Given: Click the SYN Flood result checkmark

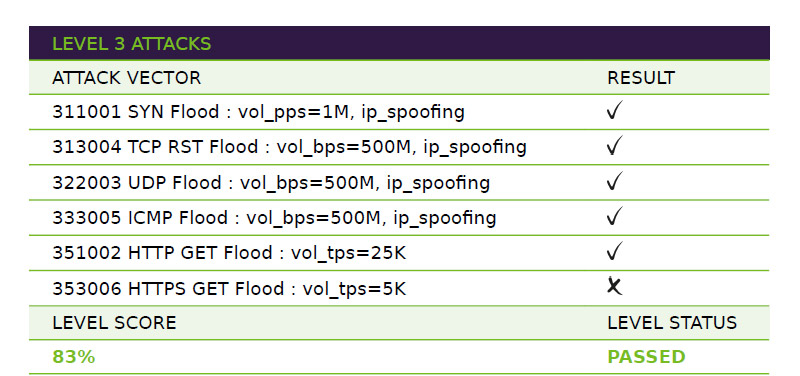Looking at the screenshot, I should [x=615, y=110].
